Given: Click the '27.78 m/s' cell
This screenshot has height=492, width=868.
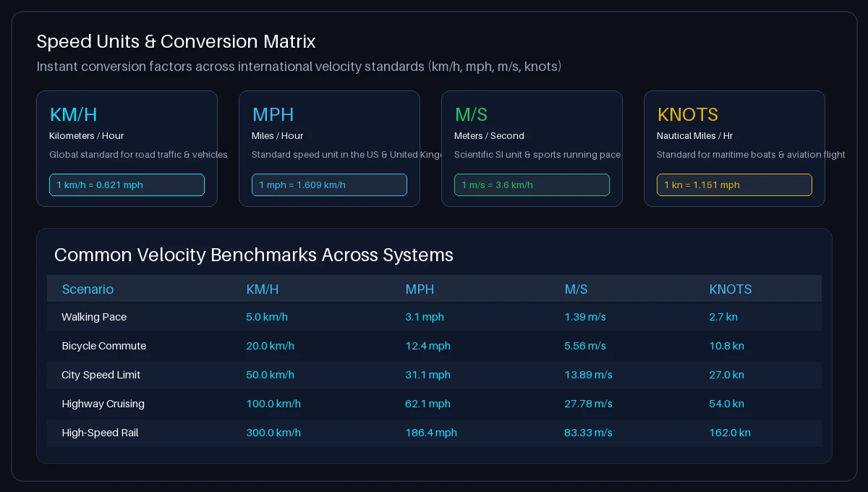Looking at the screenshot, I should click(588, 404).
